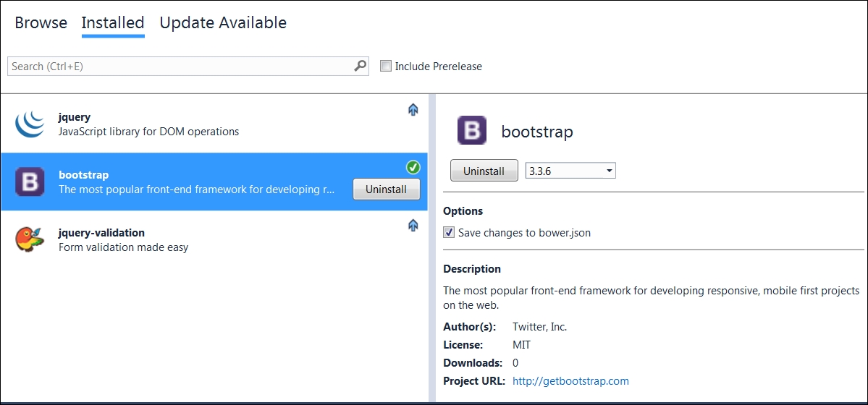868x405 pixels.
Task: Focus the Search (Ctrl+E) input field
Action: click(x=188, y=66)
